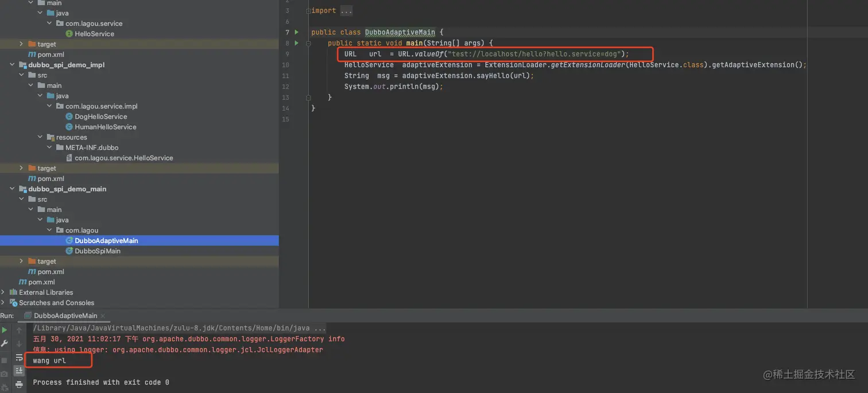
Task: Click System.out.println(msg) line
Action: [394, 87]
